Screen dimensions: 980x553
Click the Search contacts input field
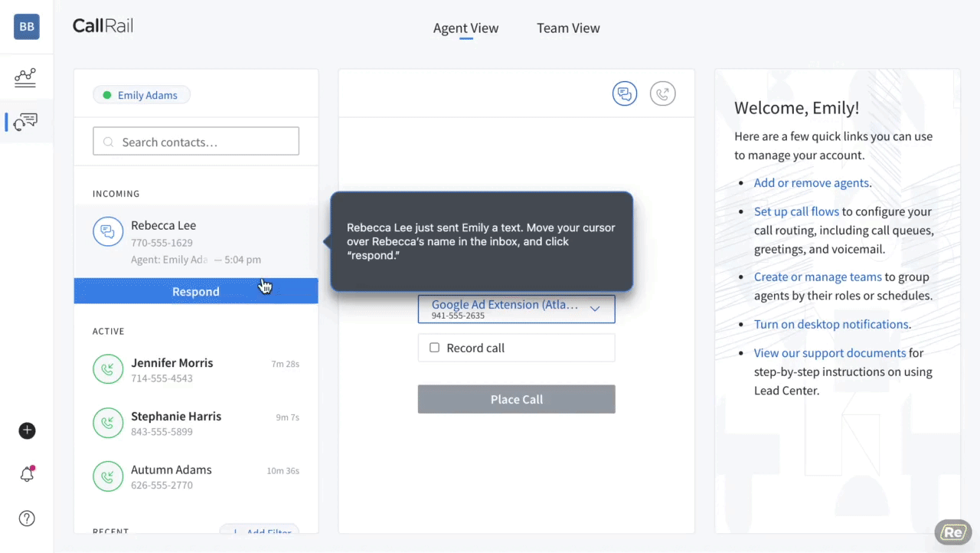tap(196, 142)
